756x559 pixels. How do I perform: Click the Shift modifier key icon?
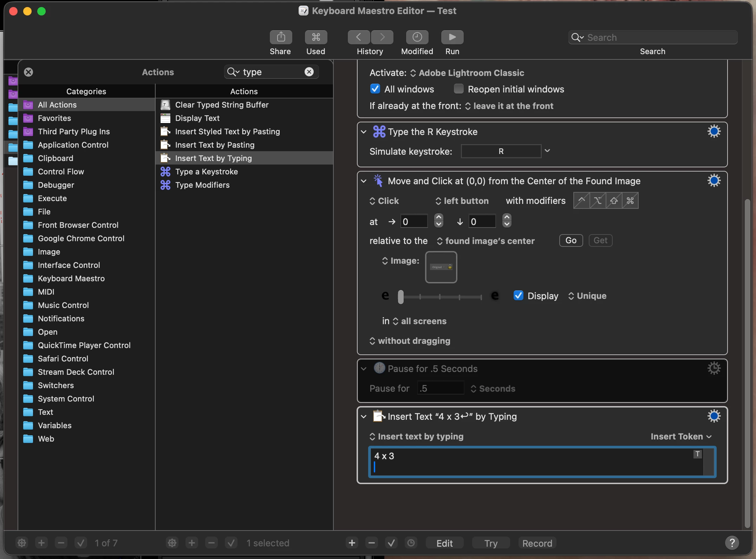(614, 201)
